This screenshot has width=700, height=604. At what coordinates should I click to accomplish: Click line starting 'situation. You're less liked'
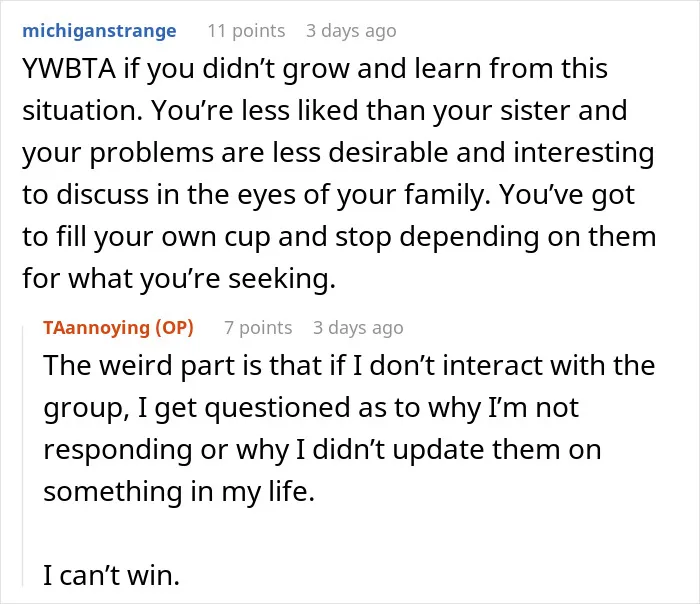coord(325,111)
